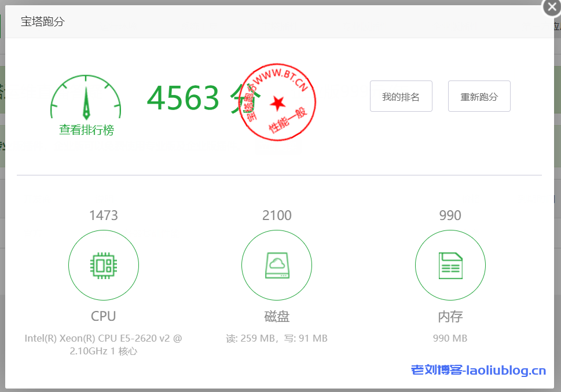Click the disk score 2100

pyautogui.click(x=277, y=216)
